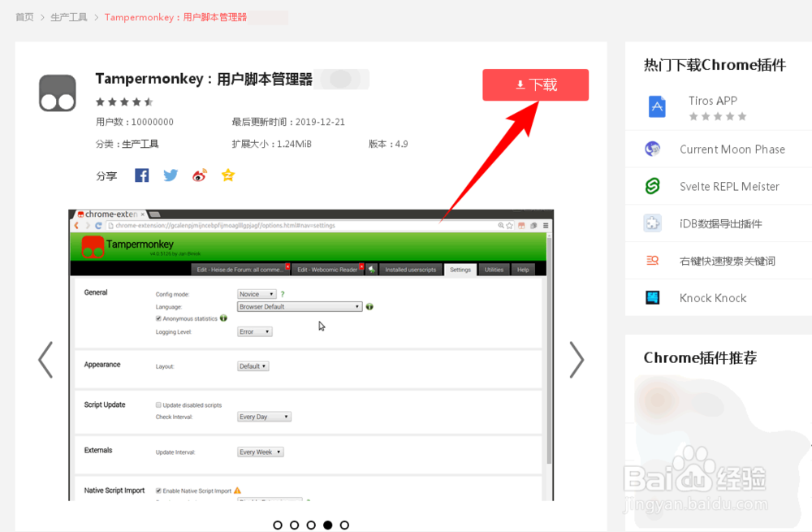
Task: Click the chrome-extension address bar
Action: pos(301,225)
